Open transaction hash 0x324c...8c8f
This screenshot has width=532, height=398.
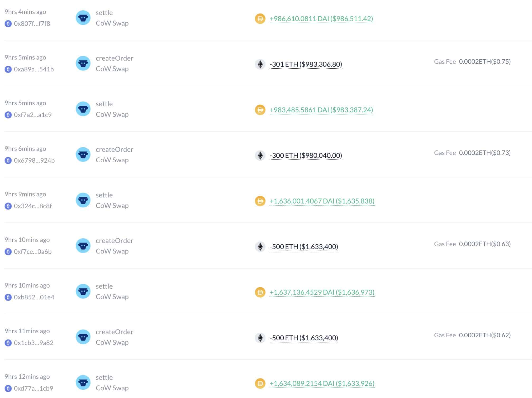click(x=33, y=206)
